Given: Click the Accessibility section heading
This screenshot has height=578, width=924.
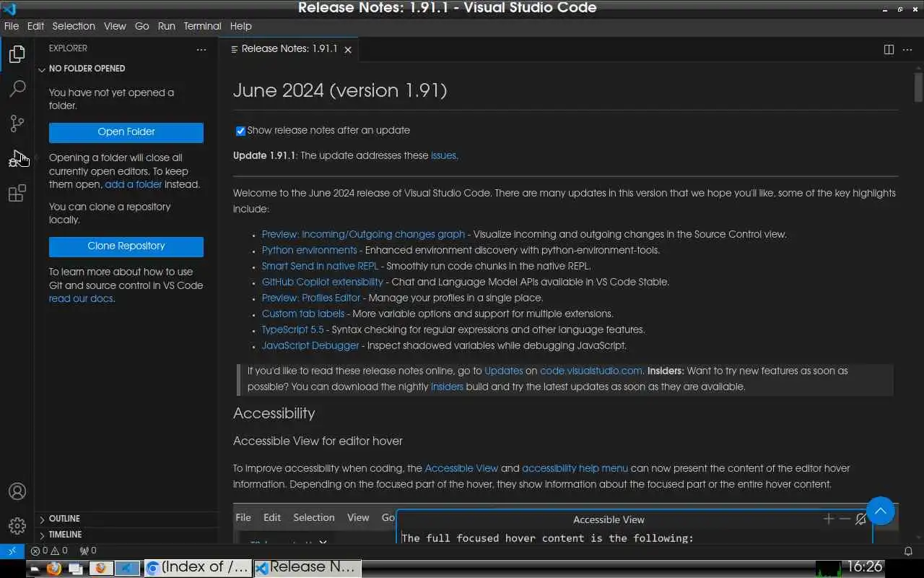Looking at the screenshot, I should pos(274,413).
